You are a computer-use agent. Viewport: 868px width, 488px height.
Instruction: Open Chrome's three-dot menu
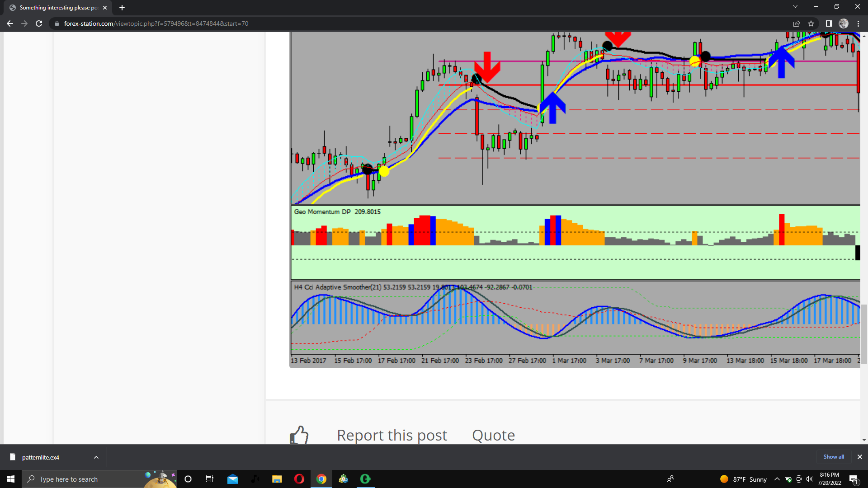[858, 23]
